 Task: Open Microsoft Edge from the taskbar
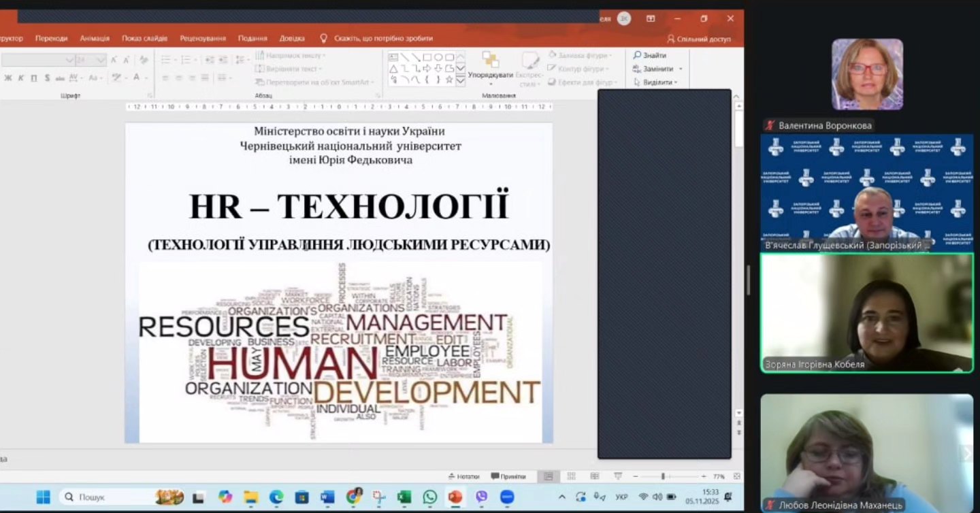[x=276, y=497]
